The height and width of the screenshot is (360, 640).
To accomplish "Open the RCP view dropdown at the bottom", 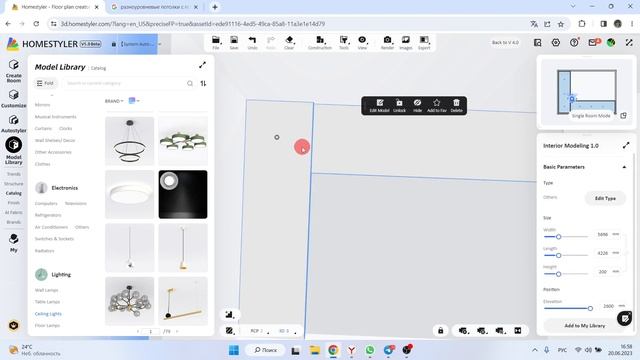I will 260,331.
